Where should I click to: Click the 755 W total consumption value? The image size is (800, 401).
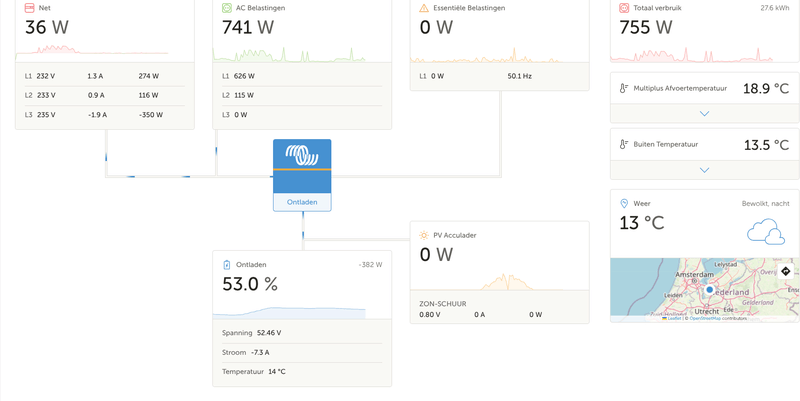tap(645, 27)
